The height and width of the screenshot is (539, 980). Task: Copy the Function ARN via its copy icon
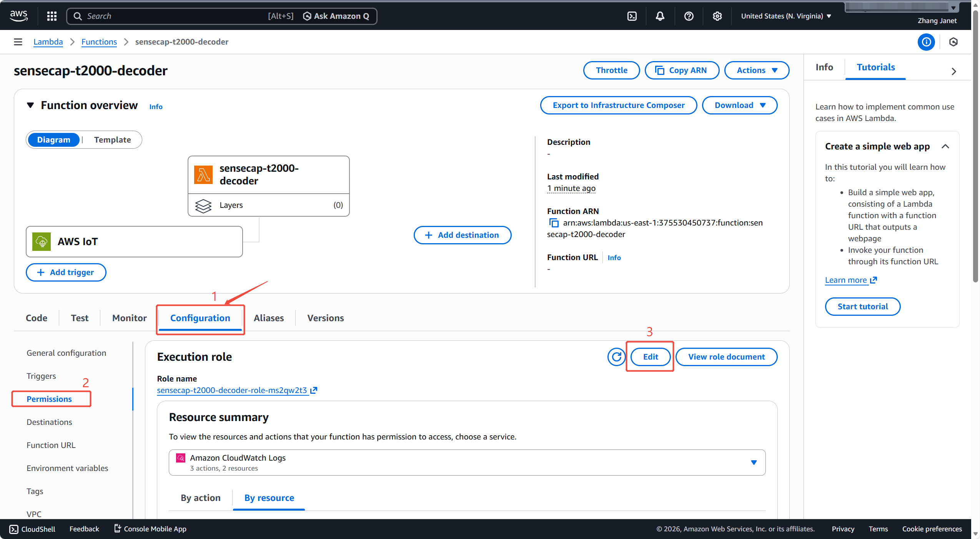pyautogui.click(x=554, y=223)
